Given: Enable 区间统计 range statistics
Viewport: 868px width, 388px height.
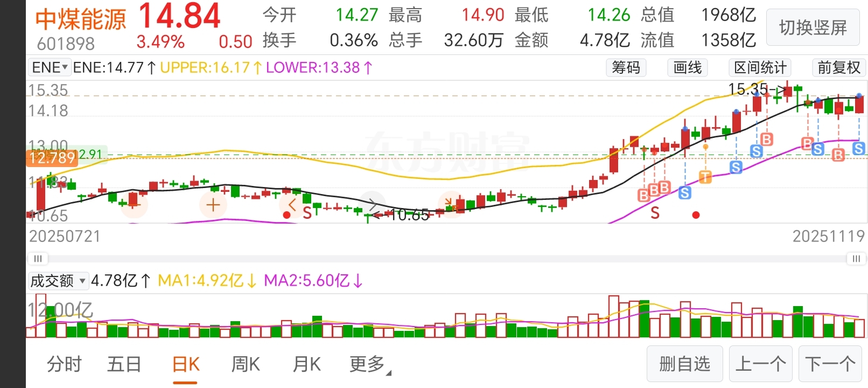Looking at the screenshot, I should tap(760, 67).
